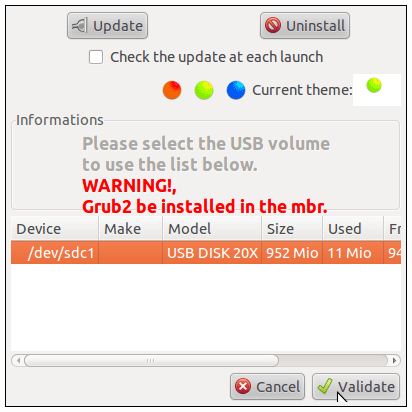Validate the selected USB volume
The height and width of the screenshot is (412, 412).
coord(356,387)
